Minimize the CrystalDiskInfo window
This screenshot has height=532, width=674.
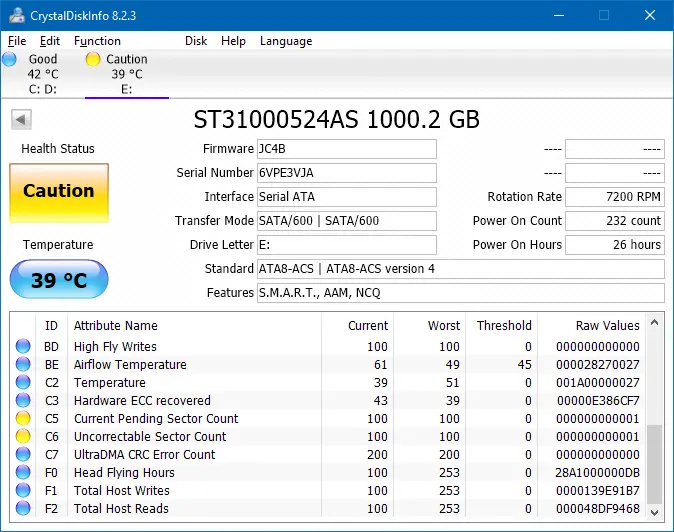point(559,15)
